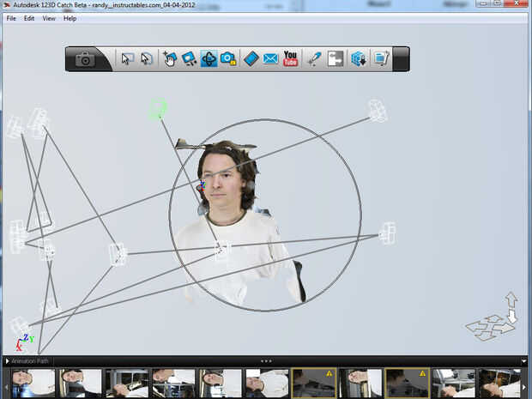Click the blue mobile device icon
532x399 pixels.
click(x=251, y=58)
